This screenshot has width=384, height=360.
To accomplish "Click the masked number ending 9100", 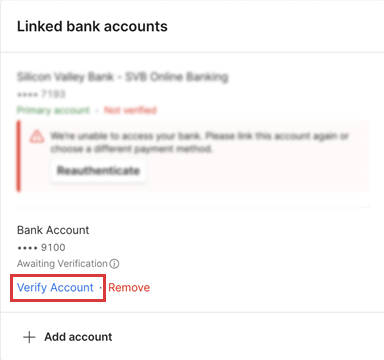I will pos(41,247).
